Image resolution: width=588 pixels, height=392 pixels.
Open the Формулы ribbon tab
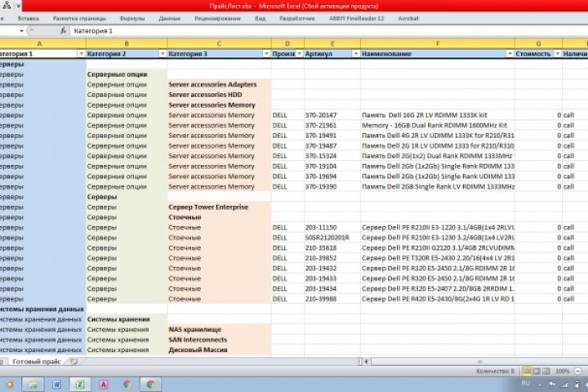coord(132,19)
